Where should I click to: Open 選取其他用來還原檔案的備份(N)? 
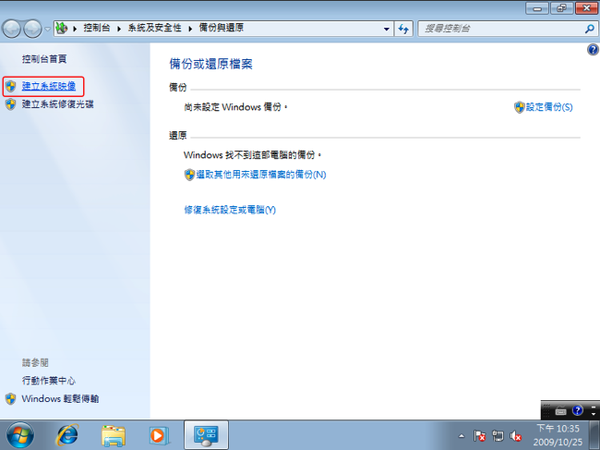pyautogui.click(x=261, y=174)
